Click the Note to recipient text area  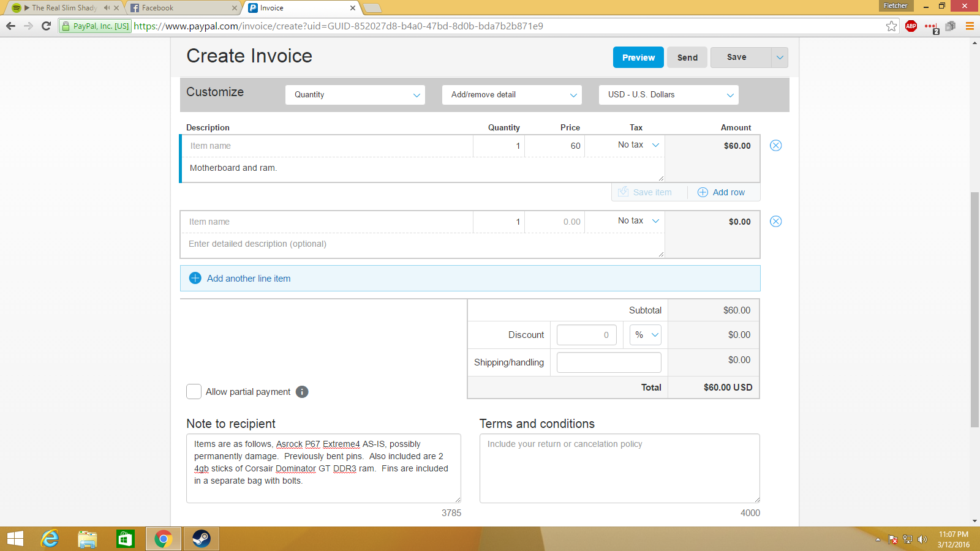pos(323,468)
